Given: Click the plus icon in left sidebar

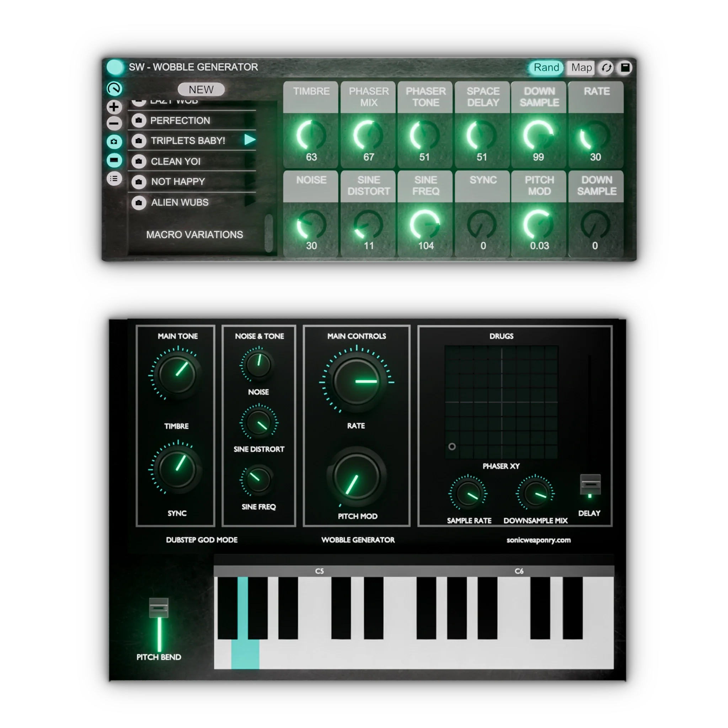Looking at the screenshot, I should (114, 107).
